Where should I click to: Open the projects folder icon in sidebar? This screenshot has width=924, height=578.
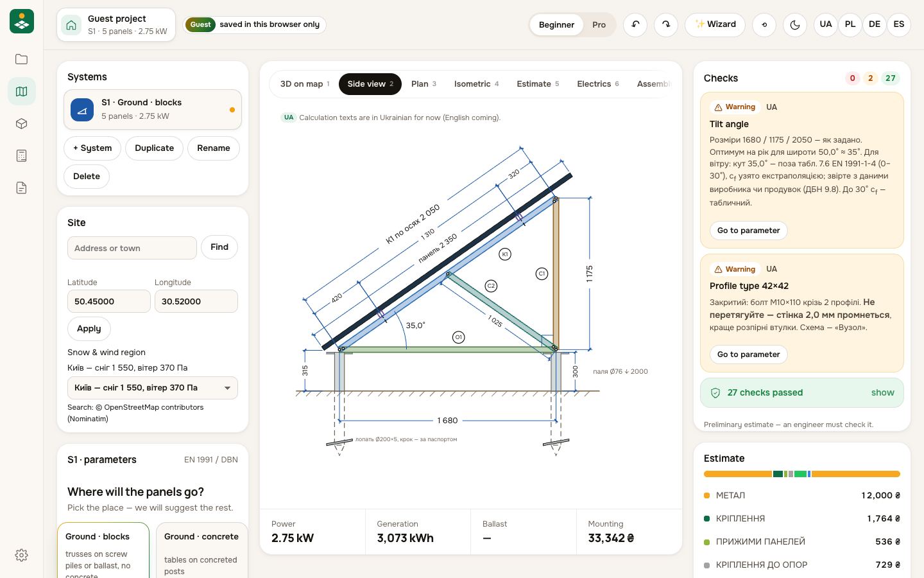[21, 59]
